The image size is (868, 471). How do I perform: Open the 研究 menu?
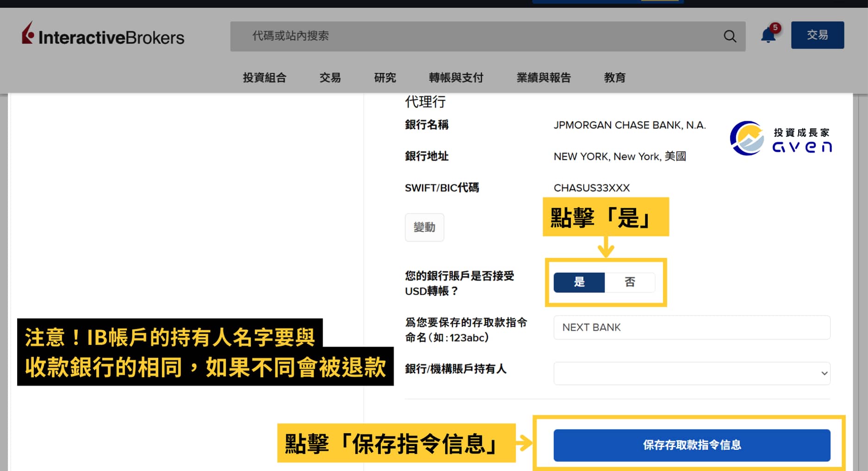click(x=385, y=78)
